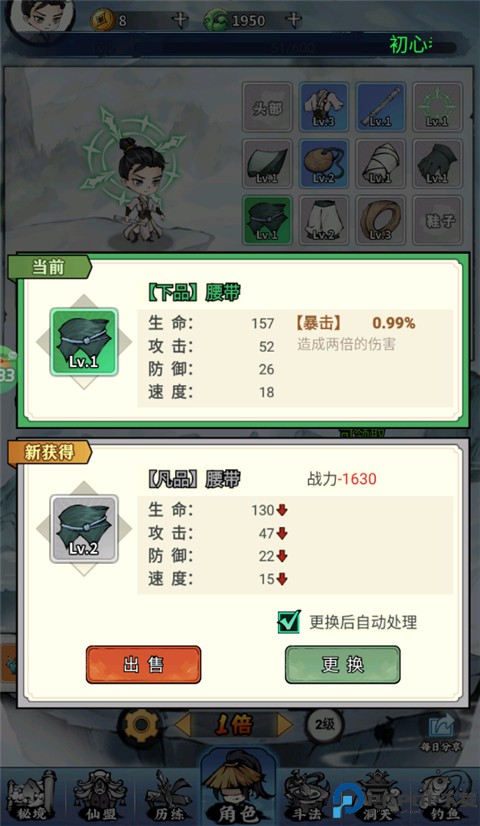The width and height of the screenshot is (480, 826).
Task: Open the gear settings icon
Action: [x=141, y=725]
